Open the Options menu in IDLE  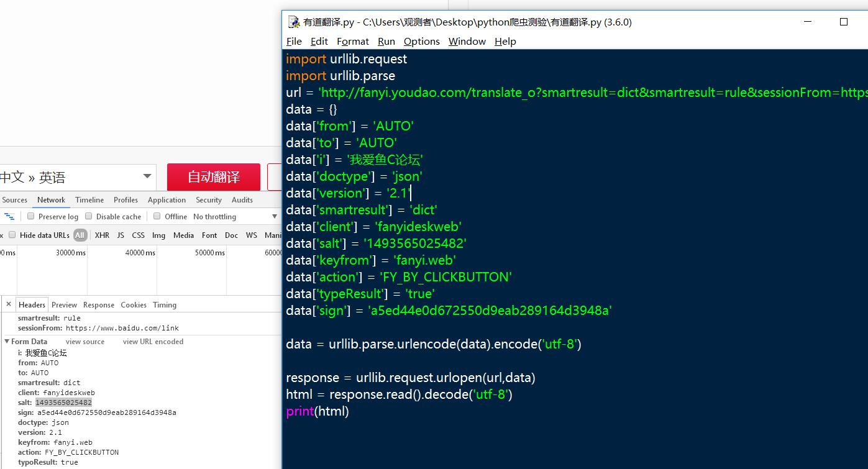421,41
